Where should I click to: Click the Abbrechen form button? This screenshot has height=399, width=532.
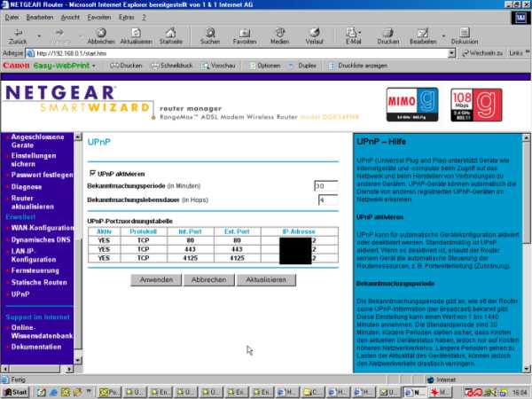[208, 280]
